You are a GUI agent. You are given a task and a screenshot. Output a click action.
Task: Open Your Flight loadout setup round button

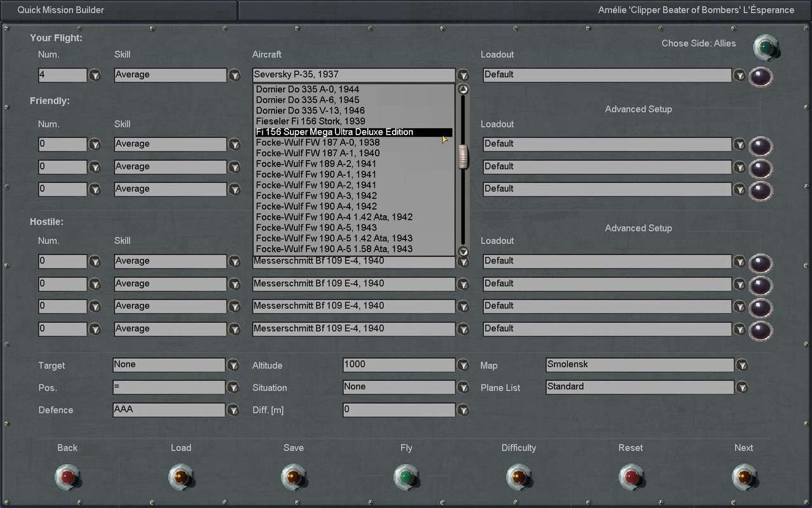[761, 77]
